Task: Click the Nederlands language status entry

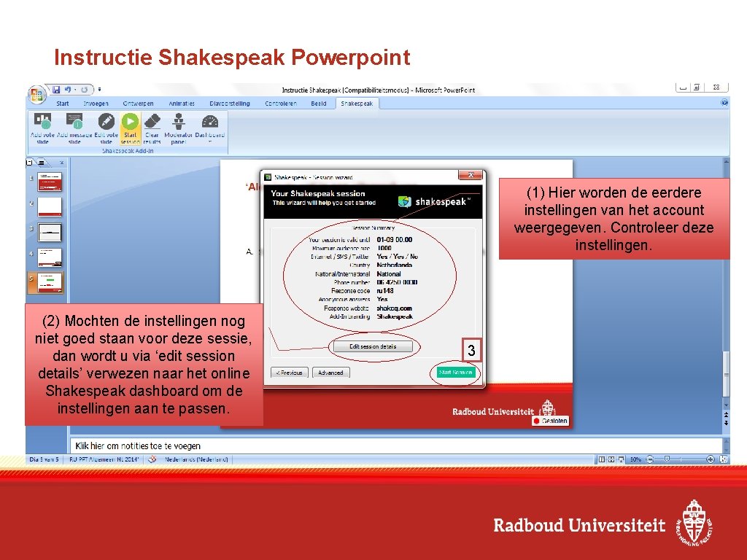Action: 196,459
